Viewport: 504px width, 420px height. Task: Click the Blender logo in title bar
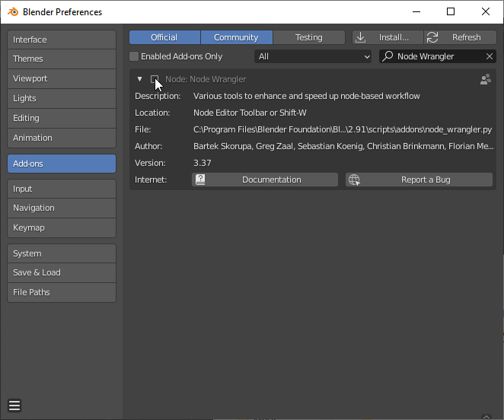click(x=13, y=12)
